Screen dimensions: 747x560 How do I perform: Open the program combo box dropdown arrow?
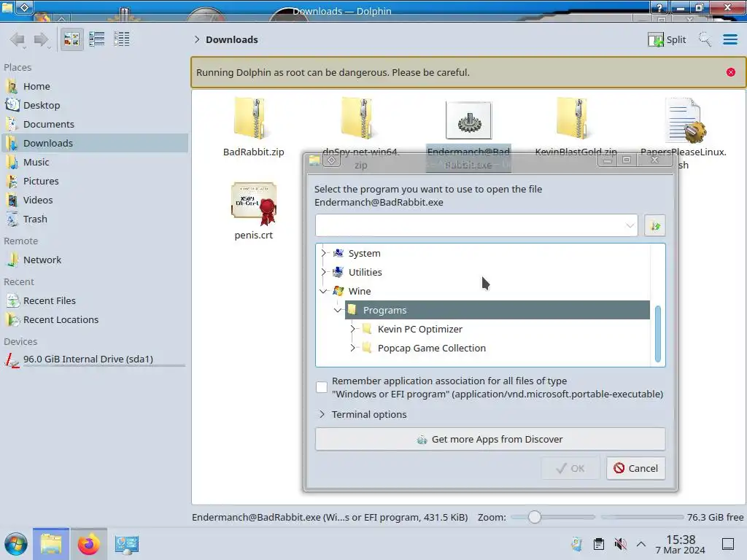[630, 225]
